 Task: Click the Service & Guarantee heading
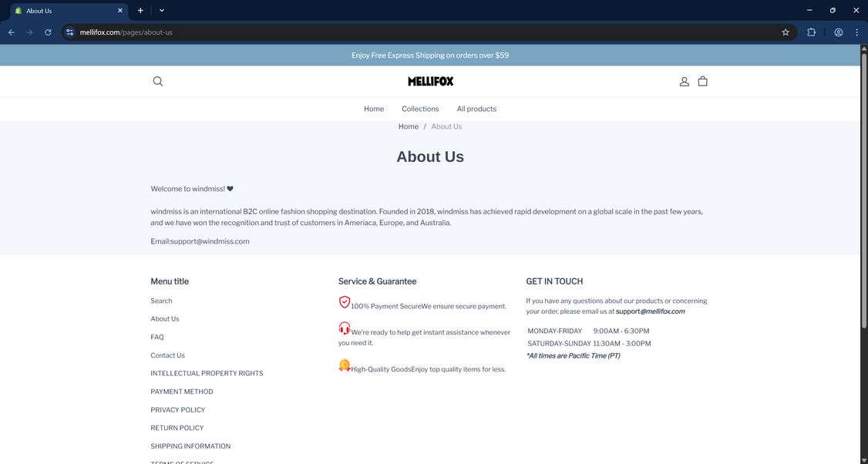coord(378,281)
